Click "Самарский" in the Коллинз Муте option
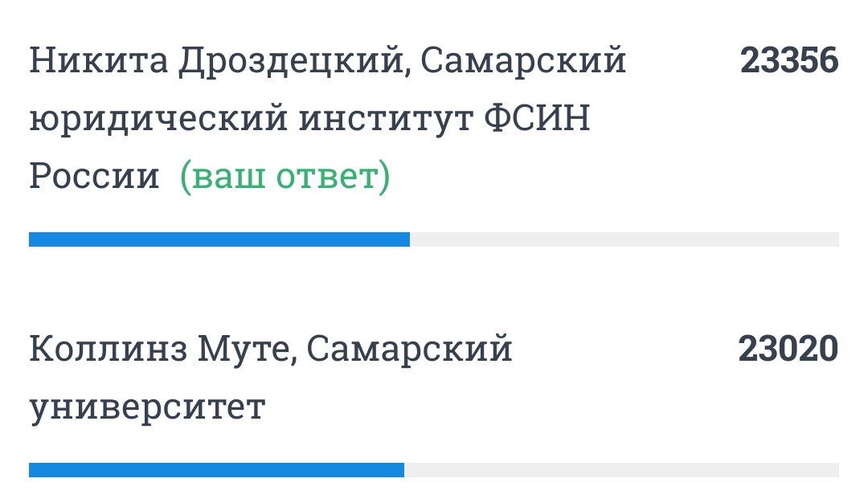Screen dimensions: 868x503 pos(409,350)
